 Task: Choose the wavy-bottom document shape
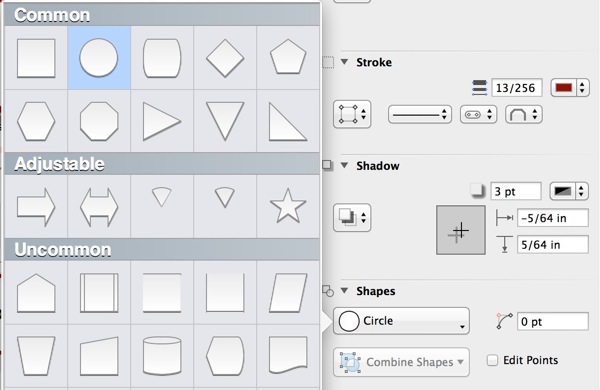288,356
